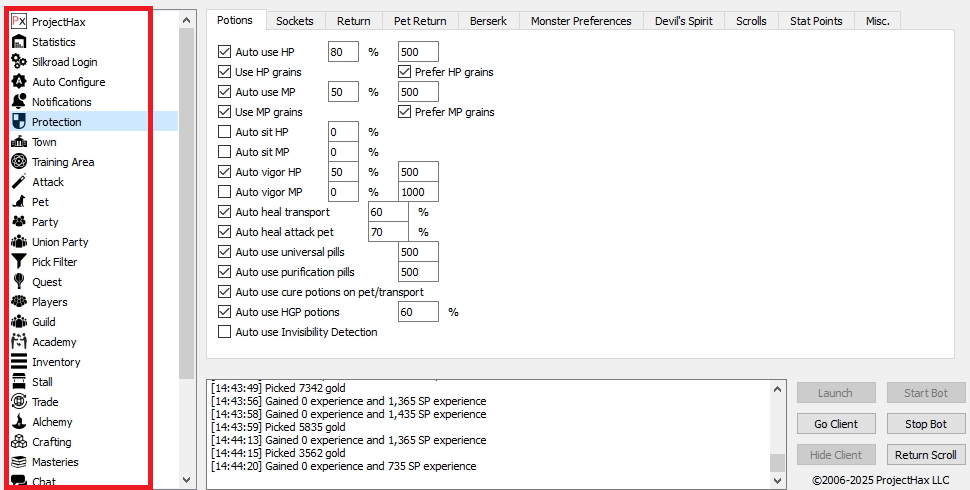Uncheck Prefer HP grains option
Viewport: 970px width, 490px height.
pos(405,72)
